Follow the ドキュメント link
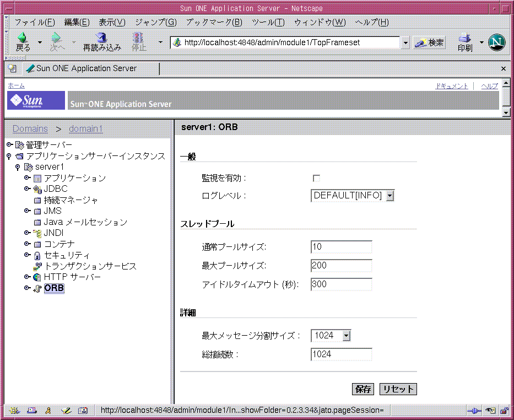The height and width of the screenshot is (420, 514). click(x=451, y=86)
